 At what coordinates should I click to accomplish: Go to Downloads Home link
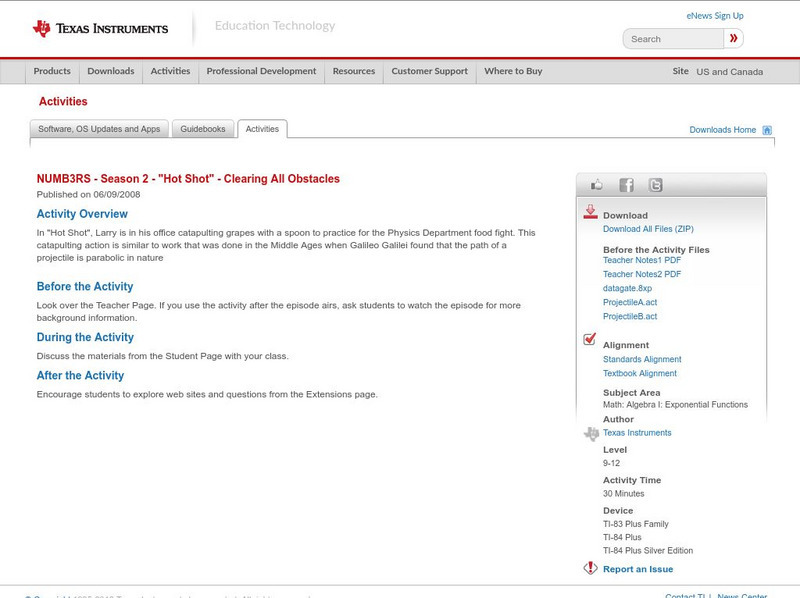pyautogui.click(x=722, y=130)
